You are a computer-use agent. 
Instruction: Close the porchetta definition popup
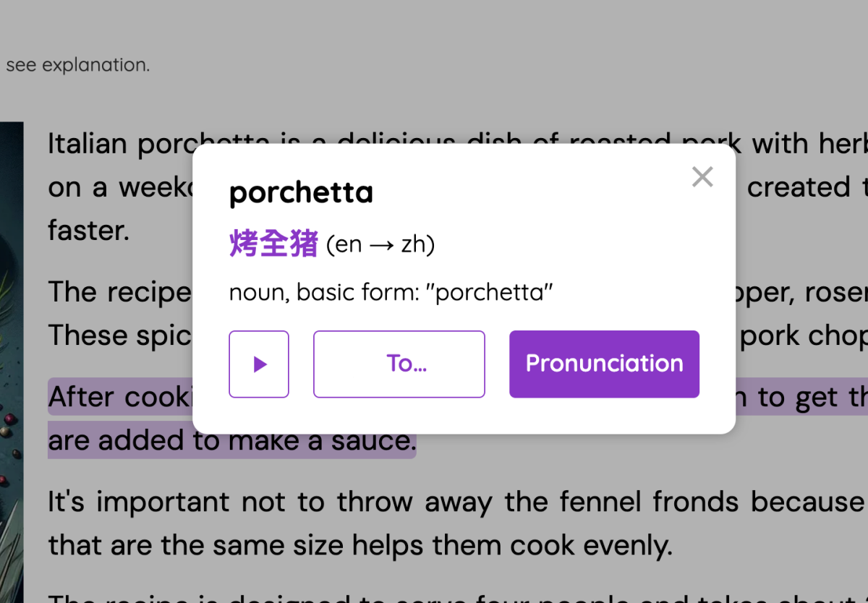[702, 177]
